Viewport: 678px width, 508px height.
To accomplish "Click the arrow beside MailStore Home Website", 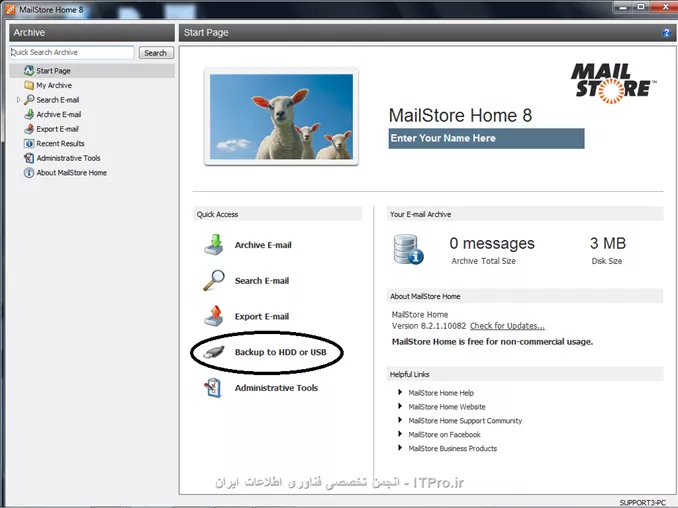I will 400,406.
